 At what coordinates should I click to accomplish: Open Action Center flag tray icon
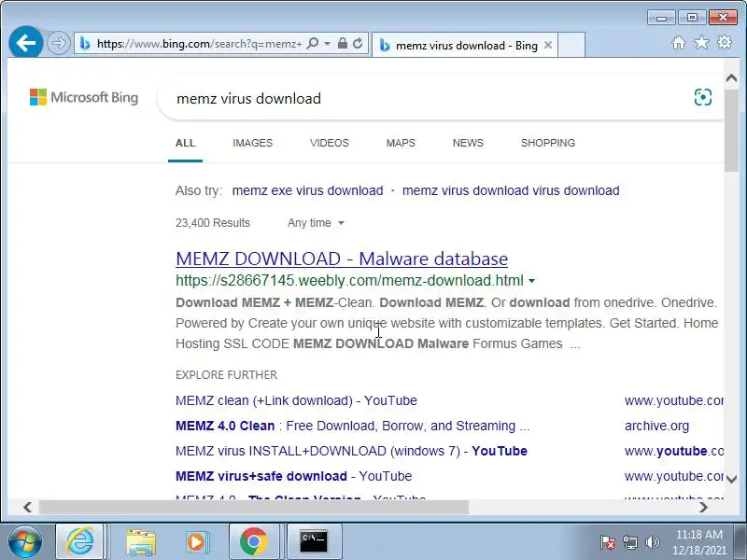608,542
